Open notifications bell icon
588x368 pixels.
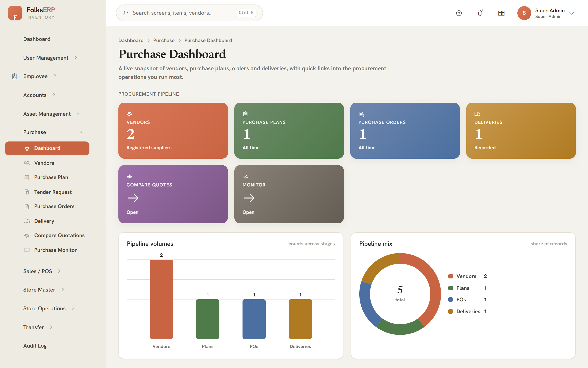pos(480,13)
